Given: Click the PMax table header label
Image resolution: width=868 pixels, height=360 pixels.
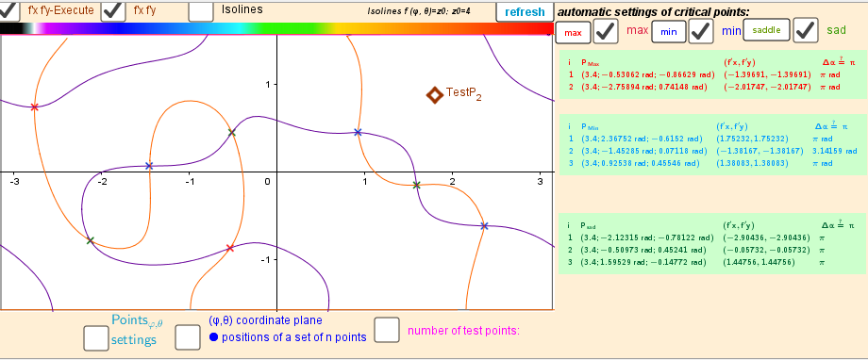Looking at the screenshot, I should click(590, 62).
